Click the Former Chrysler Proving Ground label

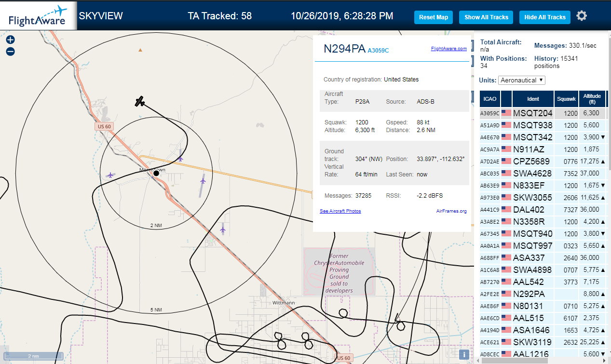(x=339, y=273)
